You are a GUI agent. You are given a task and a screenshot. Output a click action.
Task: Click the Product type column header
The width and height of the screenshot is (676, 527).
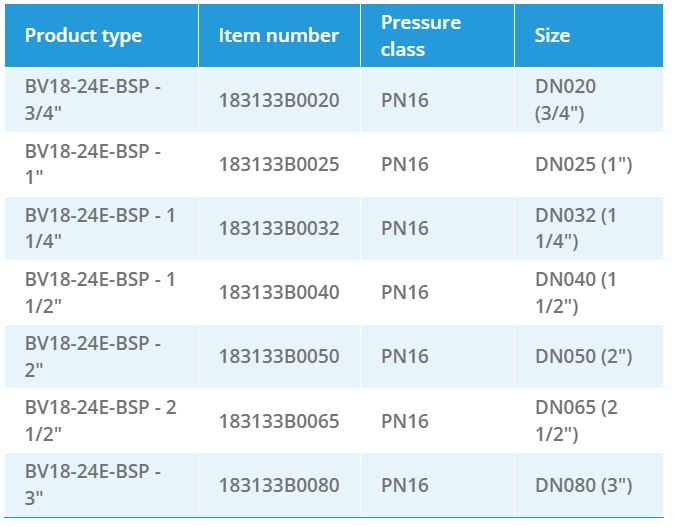point(83,36)
